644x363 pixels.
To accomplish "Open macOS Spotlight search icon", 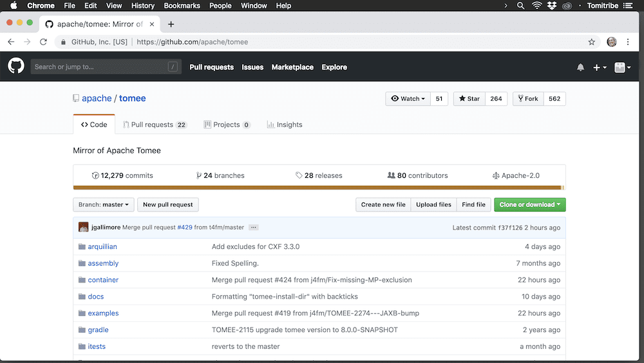I will tap(521, 6).
